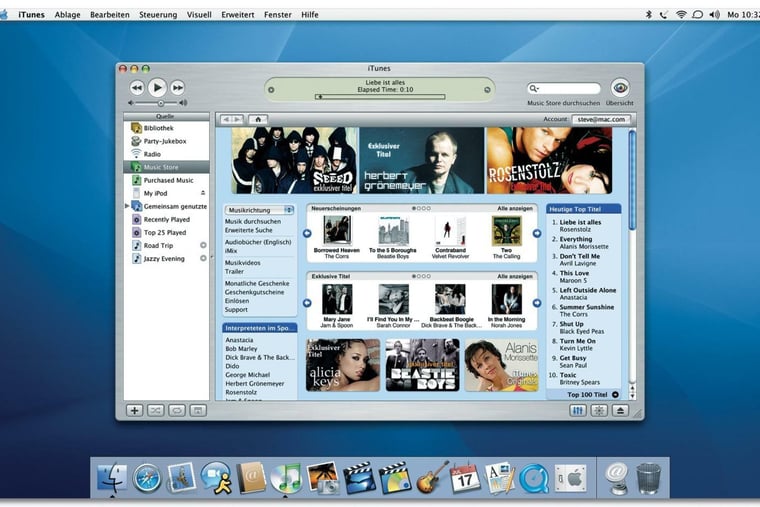Add a new playlist with plus button

tap(134, 410)
